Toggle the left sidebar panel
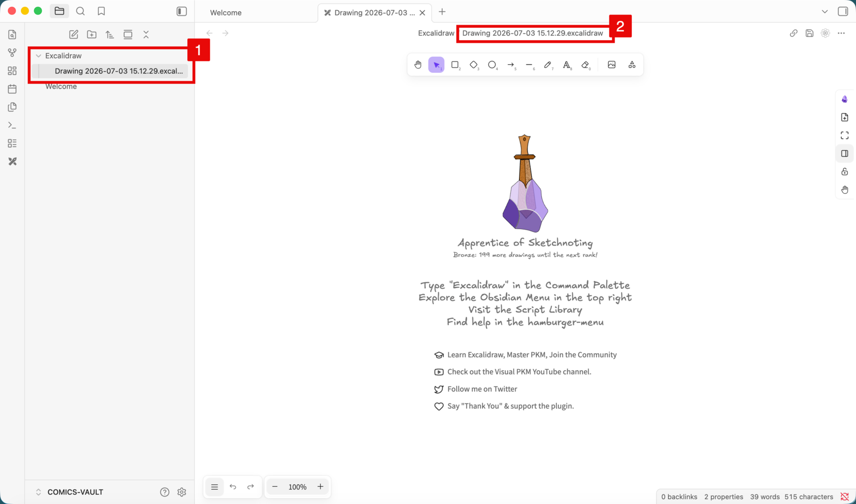Image resolution: width=856 pixels, height=504 pixels. (182, 11)
